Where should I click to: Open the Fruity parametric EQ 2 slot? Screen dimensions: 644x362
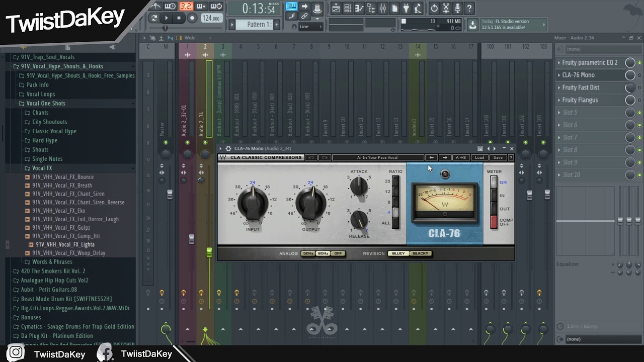(590, 63)
